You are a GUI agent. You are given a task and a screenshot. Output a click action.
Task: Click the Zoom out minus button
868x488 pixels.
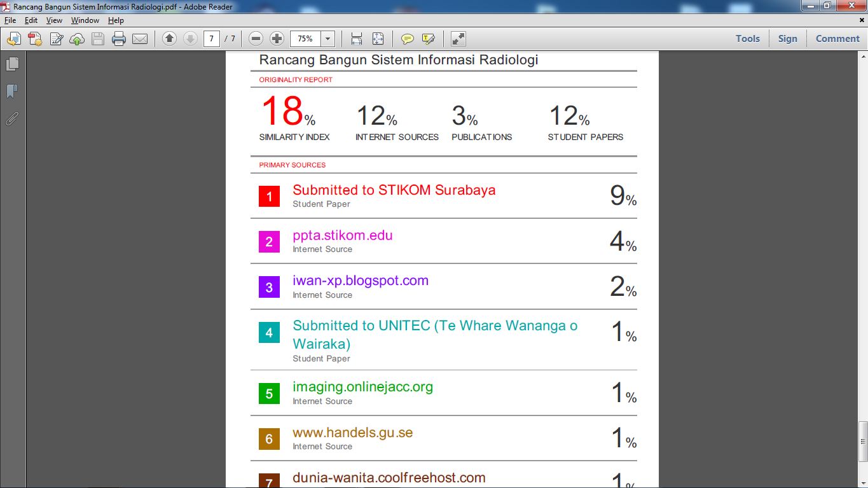(x=256, y=39)
